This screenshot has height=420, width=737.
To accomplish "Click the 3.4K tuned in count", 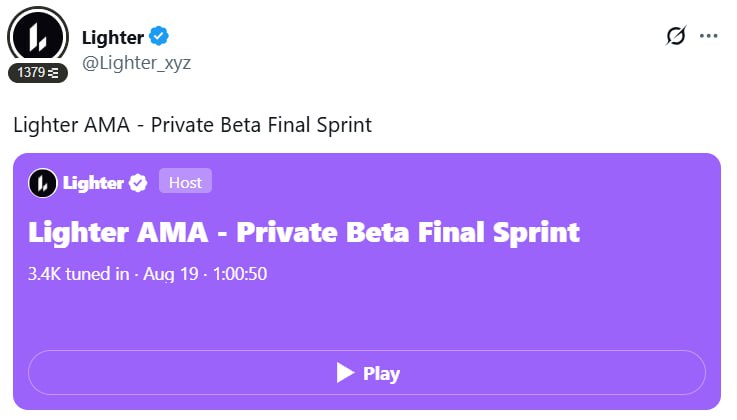I will pyautogui.click(x=78, y=274).
